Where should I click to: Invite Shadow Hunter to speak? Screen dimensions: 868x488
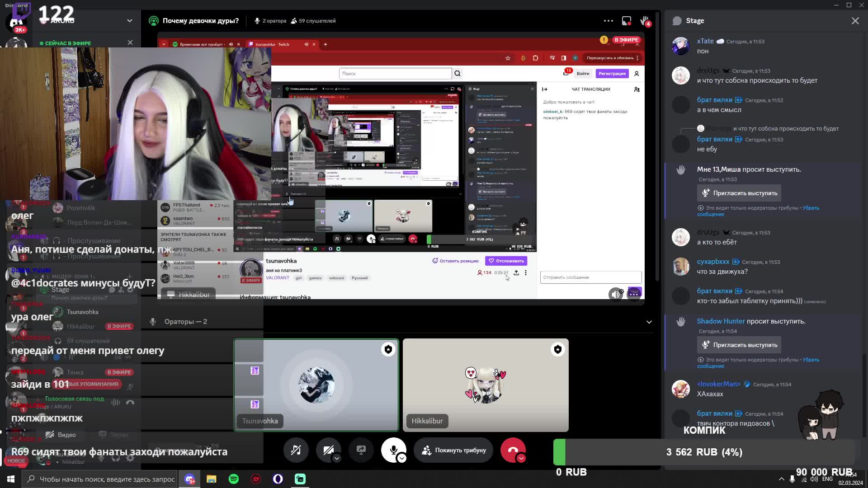(x=739, y=345)
